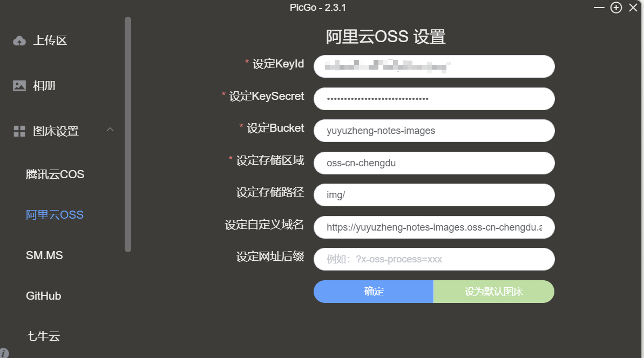Click the 确定 confirm button
This screenshot has height=358, width=644.
[x=374, y=292]
